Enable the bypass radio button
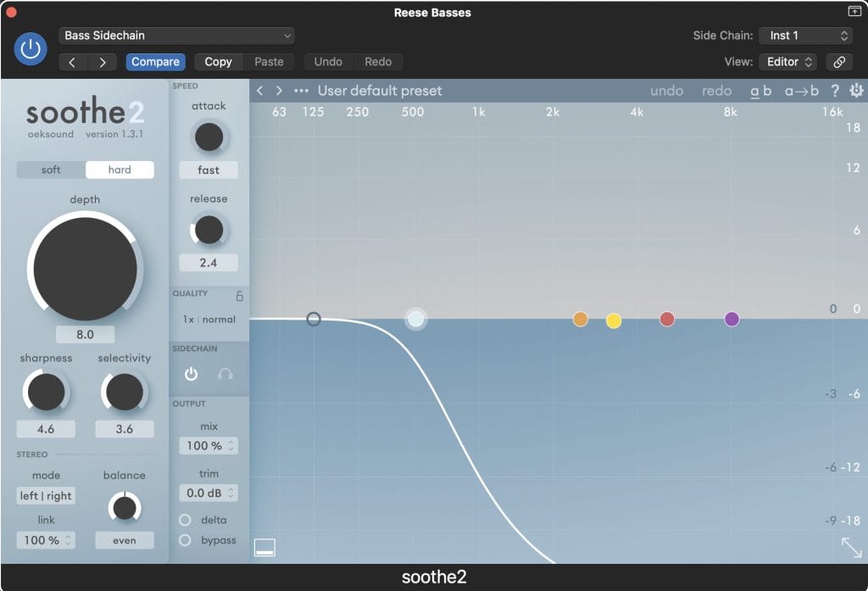The width and height of the screenshot is (868, 591). tap(185, 540)
